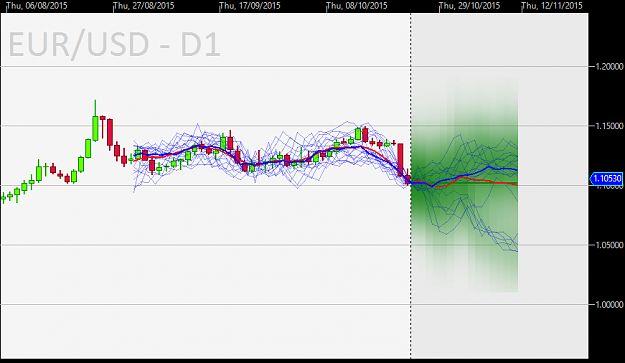625x363 pixels.
Task: Select the Thu, 06/08/2015 date label
Action: tap(37, 6)
